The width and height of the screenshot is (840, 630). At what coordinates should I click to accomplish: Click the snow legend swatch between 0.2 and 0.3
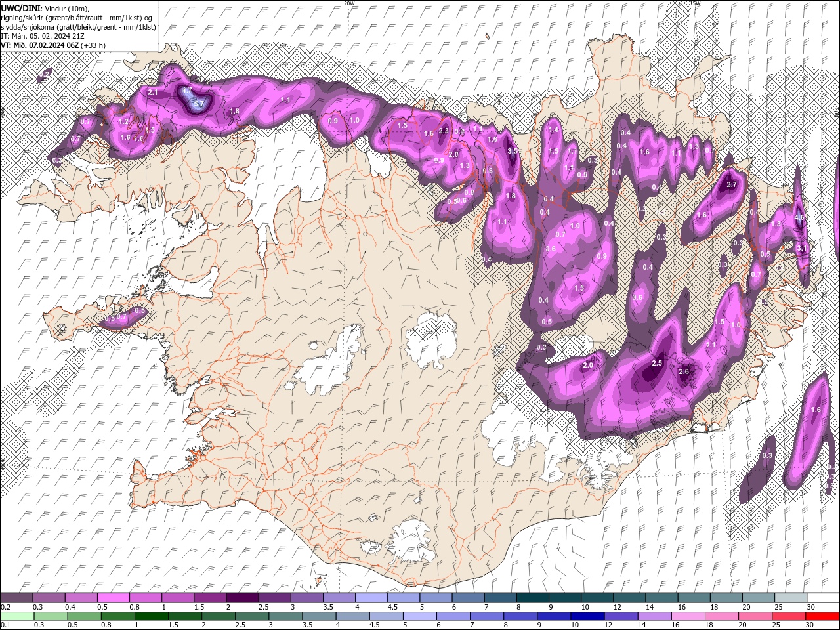pyautogui.click(x=16, y=597)
